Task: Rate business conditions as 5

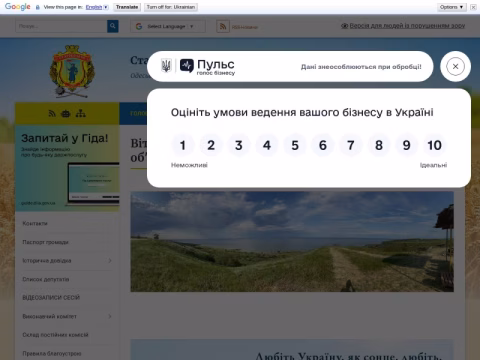Action: click(295, 145)
